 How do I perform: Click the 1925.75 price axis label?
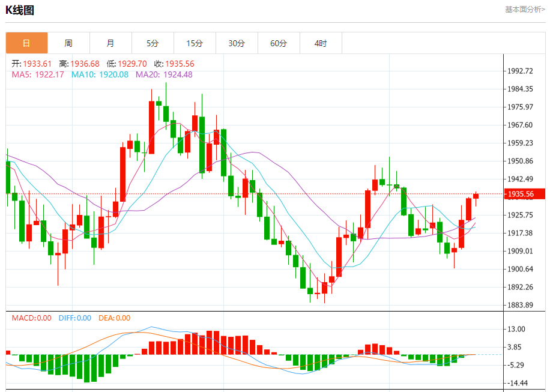(520, 216)
